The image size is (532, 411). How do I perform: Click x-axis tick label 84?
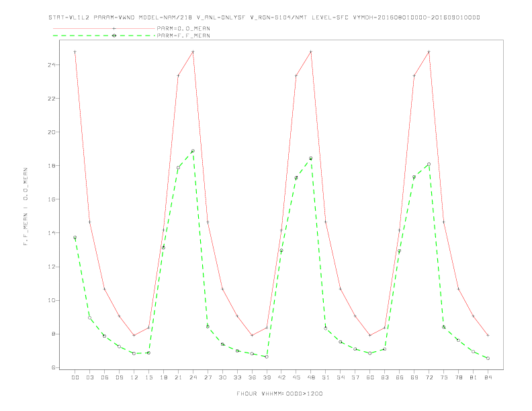click(x=488, y=377)
